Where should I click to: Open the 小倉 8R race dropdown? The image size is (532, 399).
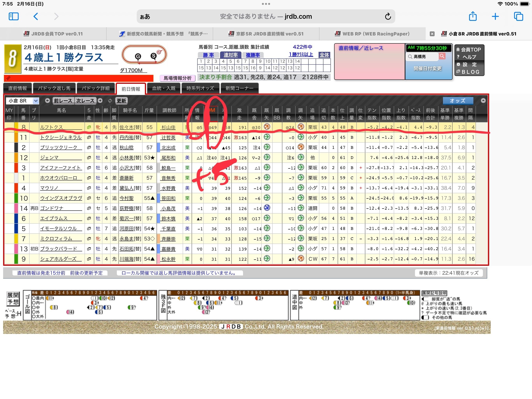click(x=22, y=101)
